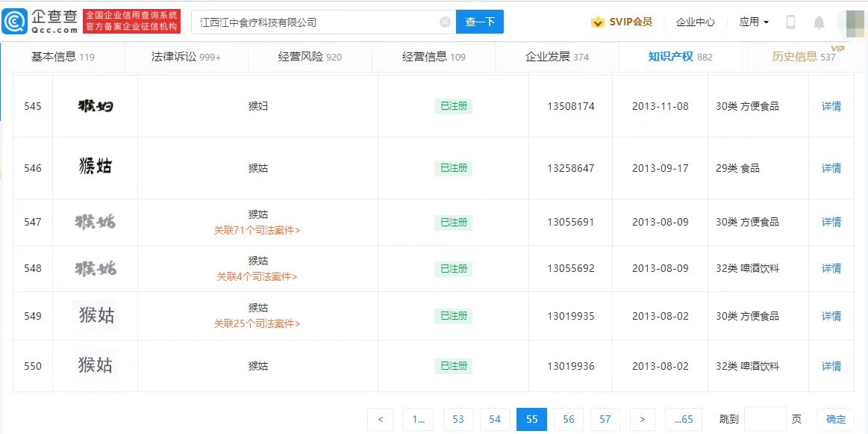Screen dimensions: 868x434
Task: Open trademark image in row 546
Action: coord(96,167)
